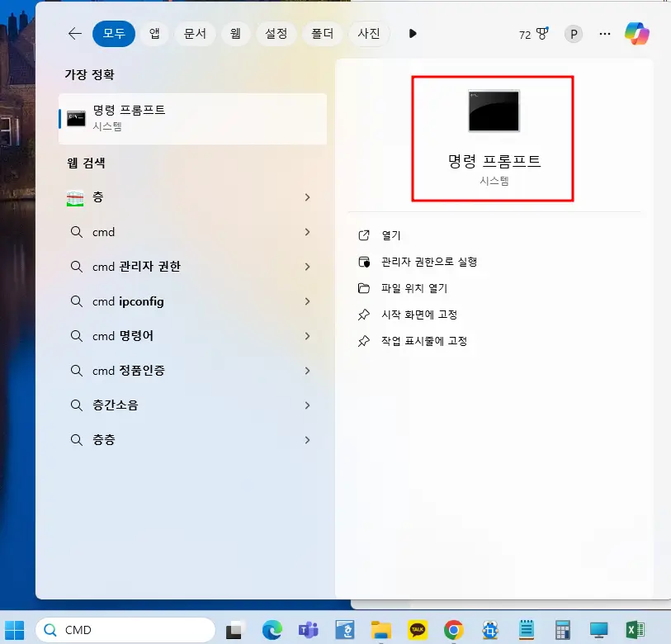Viewport: 671px width, 644px height.
Task: Switch to the 앱 filter tab
Action: click(x=155, y=34)
